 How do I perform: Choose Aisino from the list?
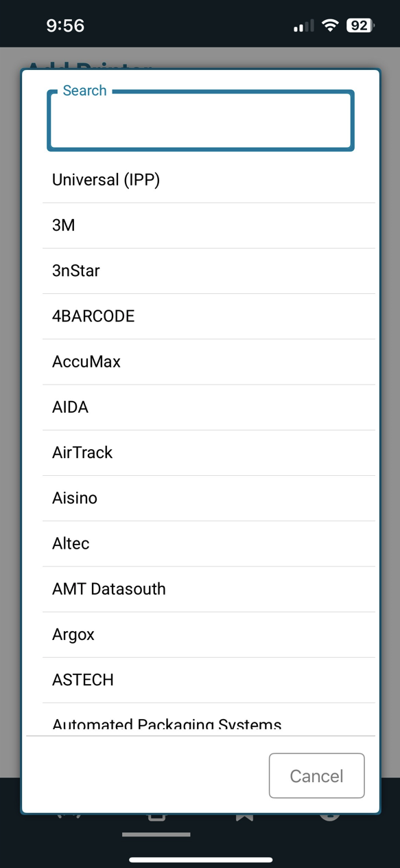(x=209, y=498)
